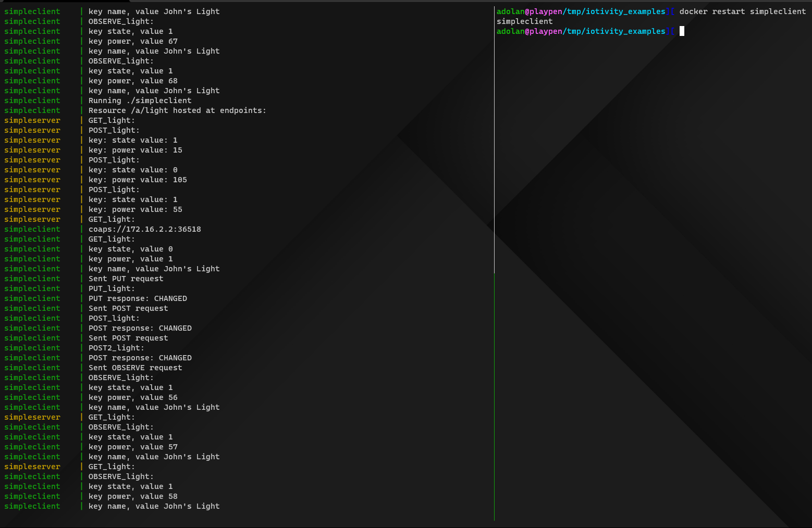Image resolution: width=812 pixels, height=528 pixels.
Task: Select the 'key power, value 58' line
Action: [133, 496]
